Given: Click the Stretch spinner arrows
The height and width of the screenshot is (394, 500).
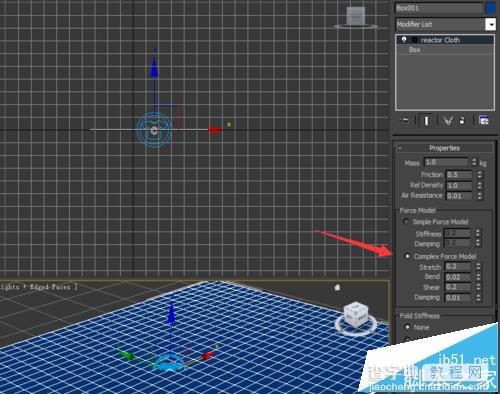Looking at the screenshot, I should [x=478, y=266].
